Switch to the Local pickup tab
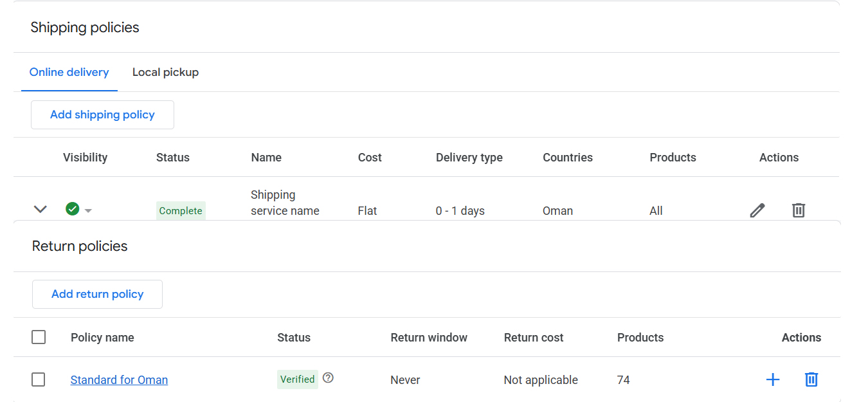 pos(165,73)
